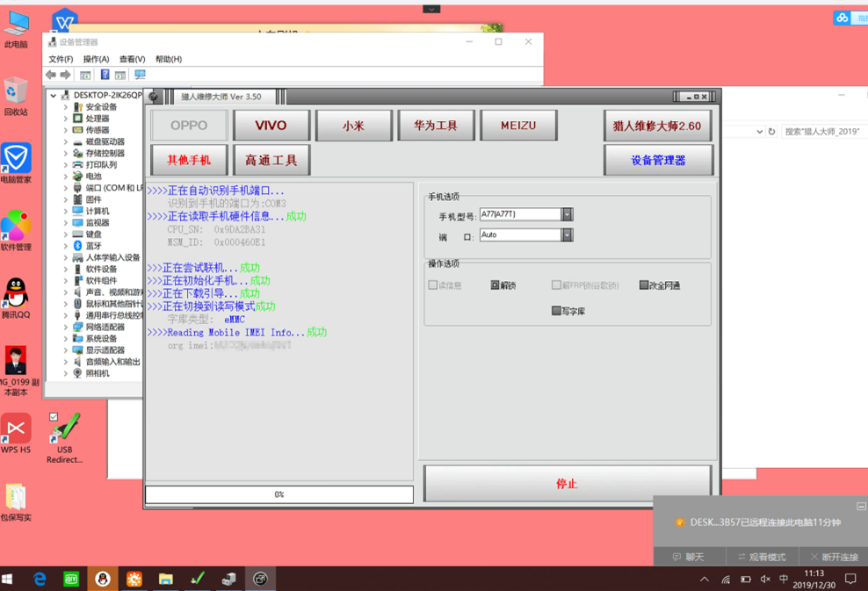The width and height of the screenshot is (868, 591).
Task: Click the 搜索"猎人大师_2019" search field
Action: tap(824, 131)
